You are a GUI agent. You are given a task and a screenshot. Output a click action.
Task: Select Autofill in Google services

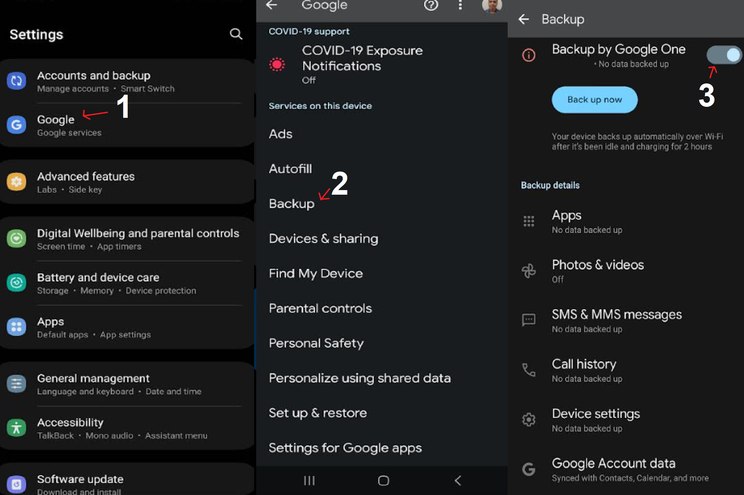point(381,169)
